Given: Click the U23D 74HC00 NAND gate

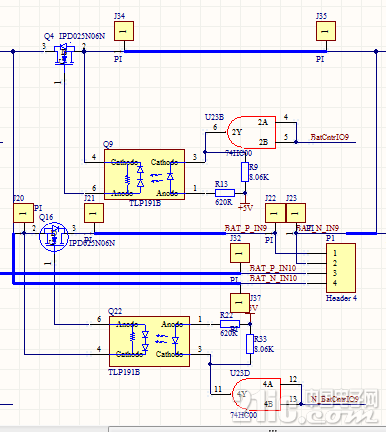Looking at the screenshot, I should click(256, 394).
